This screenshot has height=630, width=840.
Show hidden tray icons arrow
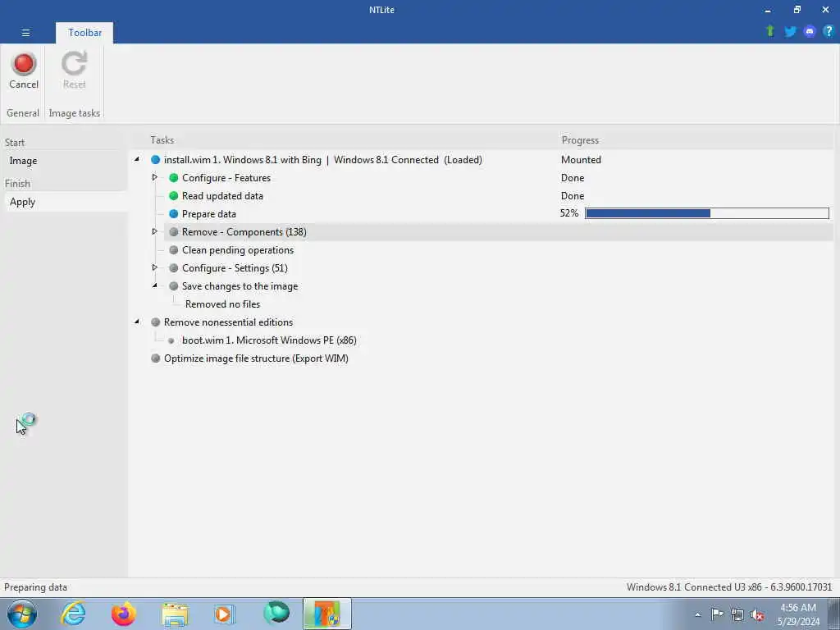pyautogui.click(x=697, y=614)
